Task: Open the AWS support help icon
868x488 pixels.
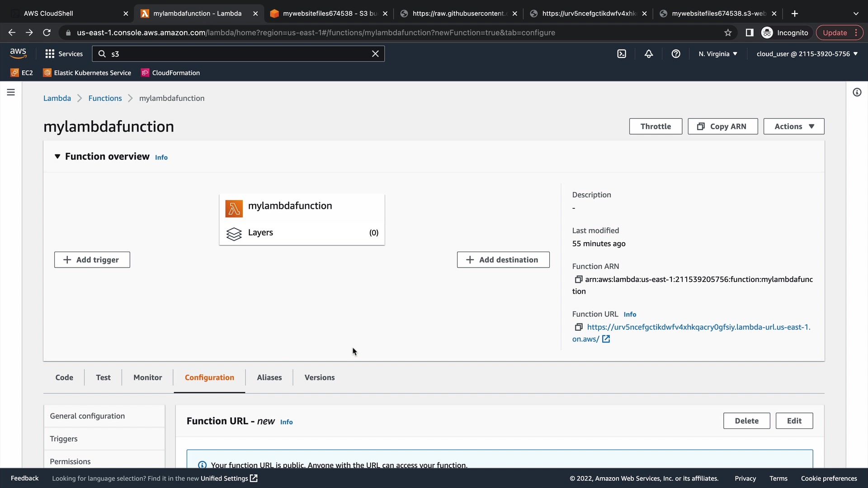Action: tap(676, 54)
